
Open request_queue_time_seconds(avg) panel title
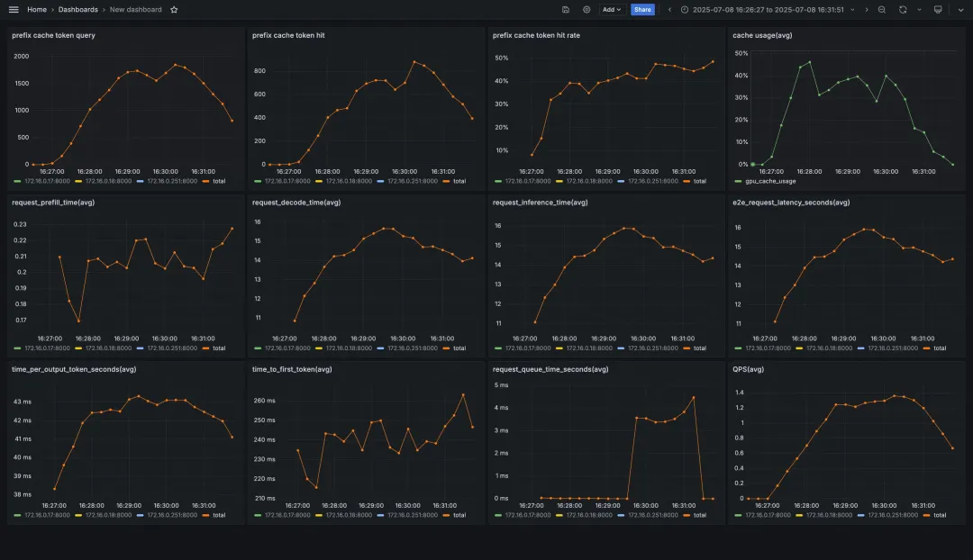coord(550,369)
